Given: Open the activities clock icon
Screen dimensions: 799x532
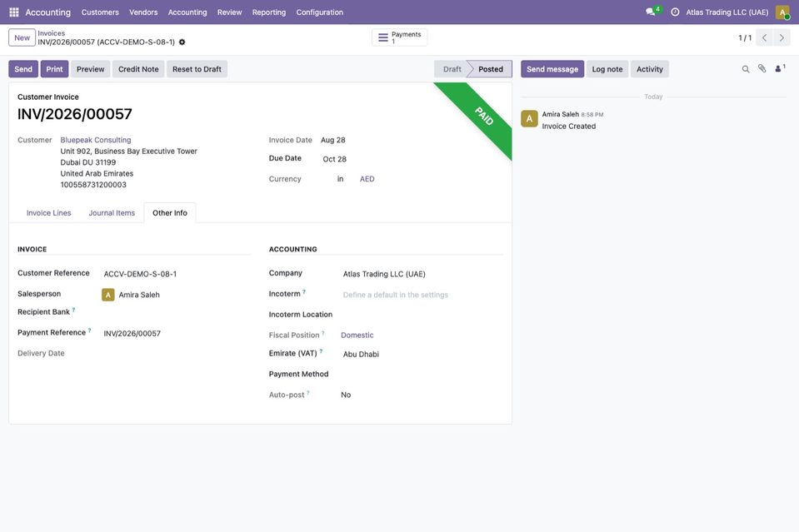Looking at the screenshot, I should (x=675, y=12).
